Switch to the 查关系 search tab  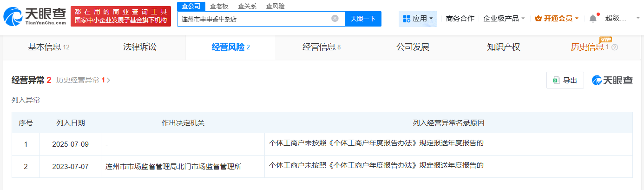[x=247, y=6]
